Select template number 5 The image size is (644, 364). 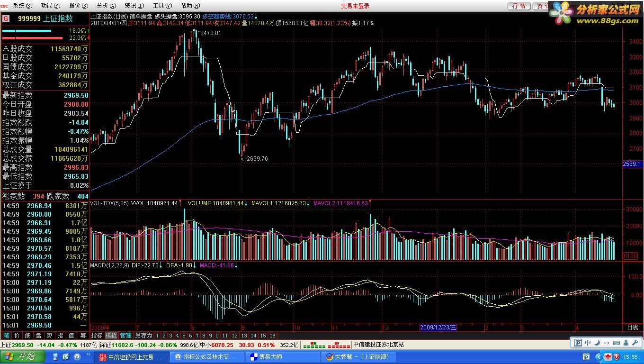(x=183, y=336)
